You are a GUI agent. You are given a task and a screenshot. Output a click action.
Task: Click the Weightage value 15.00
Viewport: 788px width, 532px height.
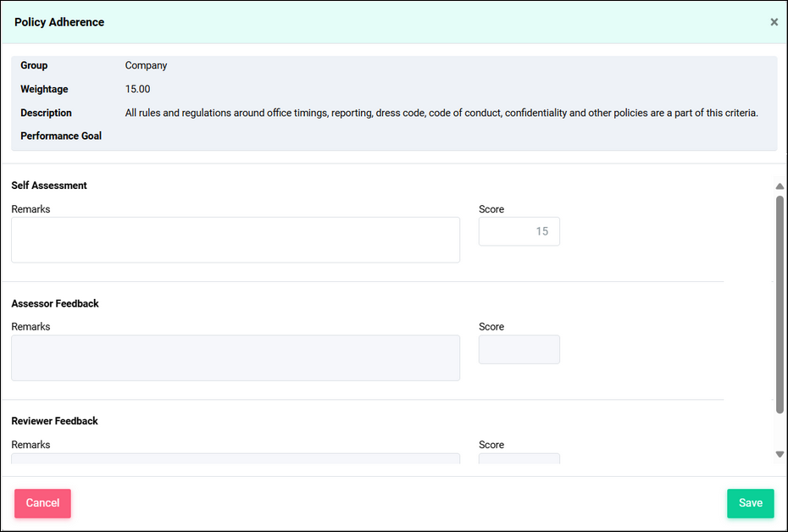[137, 89]
